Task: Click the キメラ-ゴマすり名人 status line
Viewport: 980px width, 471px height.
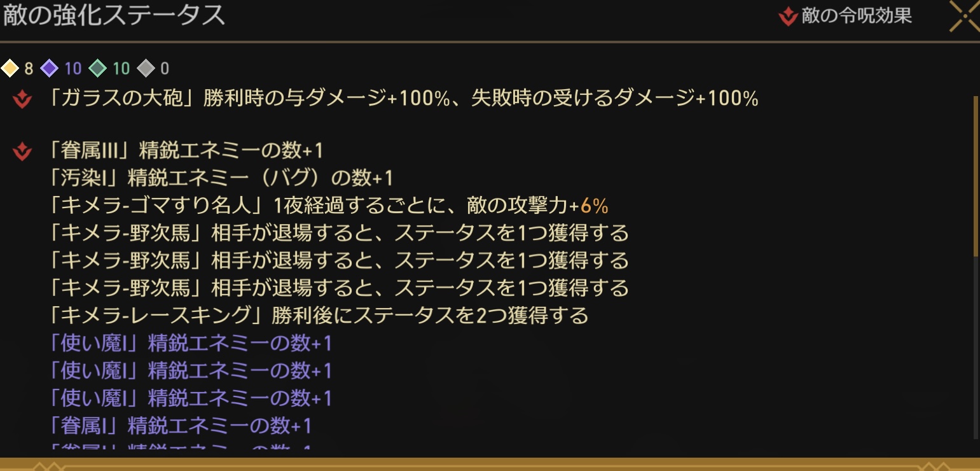Action: [328, 206]
